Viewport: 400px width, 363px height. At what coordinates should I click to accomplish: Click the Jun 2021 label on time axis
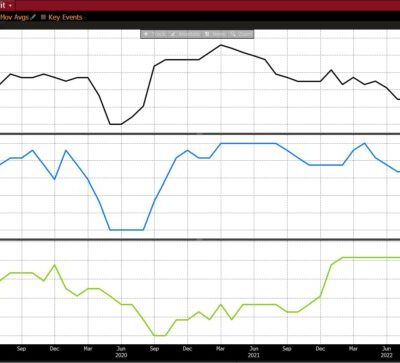[254, 352]
